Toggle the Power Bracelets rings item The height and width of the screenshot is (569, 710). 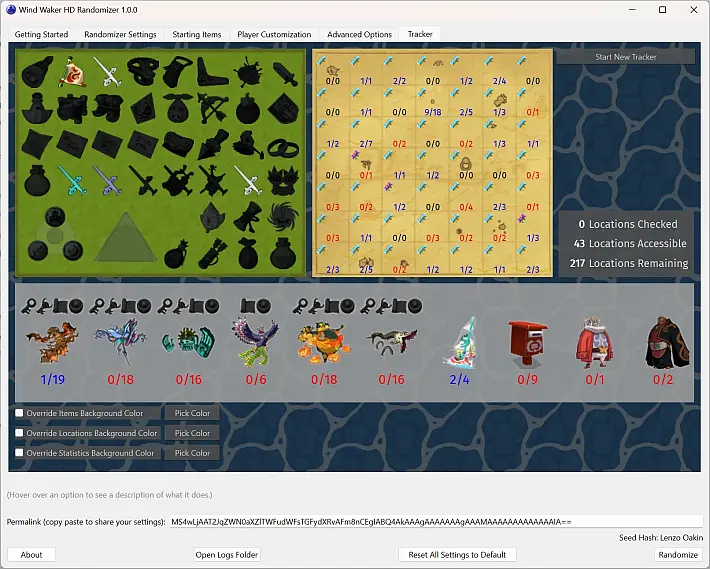(x=283, y=148)
